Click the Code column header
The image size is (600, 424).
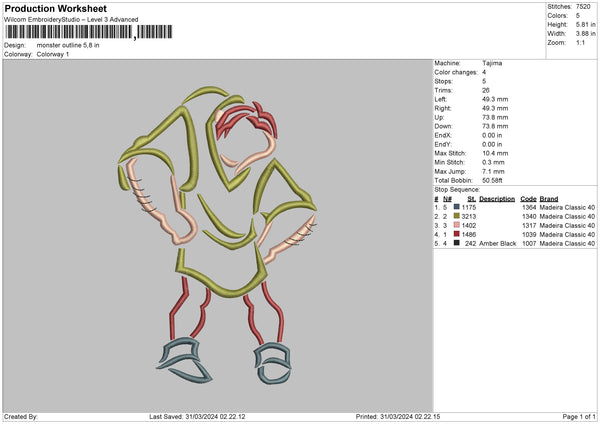coord(529,198)
